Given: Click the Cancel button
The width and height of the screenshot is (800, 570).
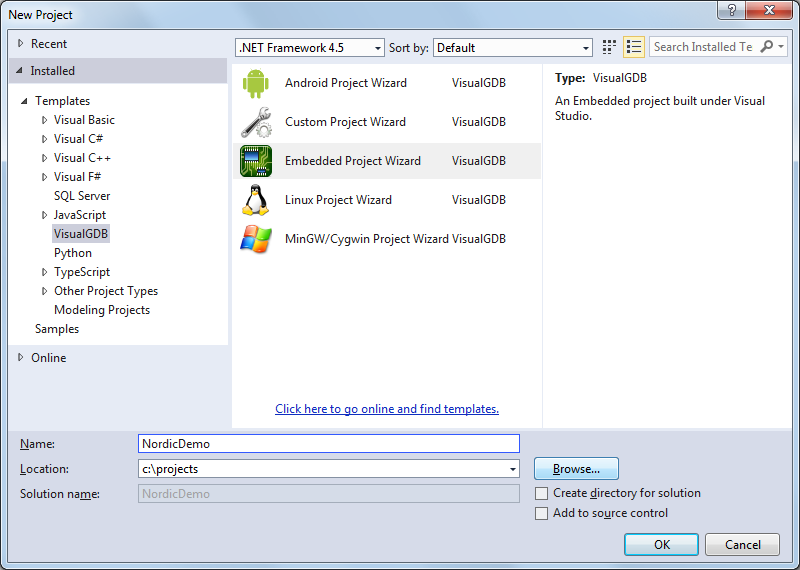Looking at the screenshot, I should point(742,545).
